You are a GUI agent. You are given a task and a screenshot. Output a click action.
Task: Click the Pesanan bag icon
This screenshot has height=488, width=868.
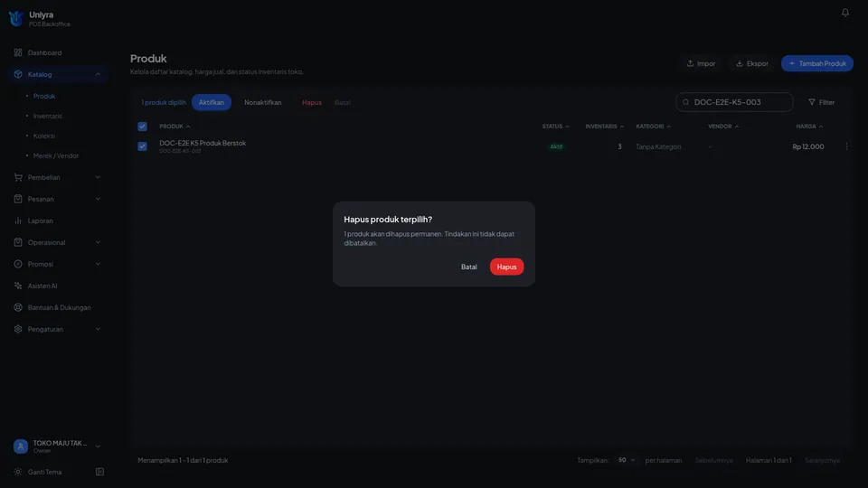18,199
